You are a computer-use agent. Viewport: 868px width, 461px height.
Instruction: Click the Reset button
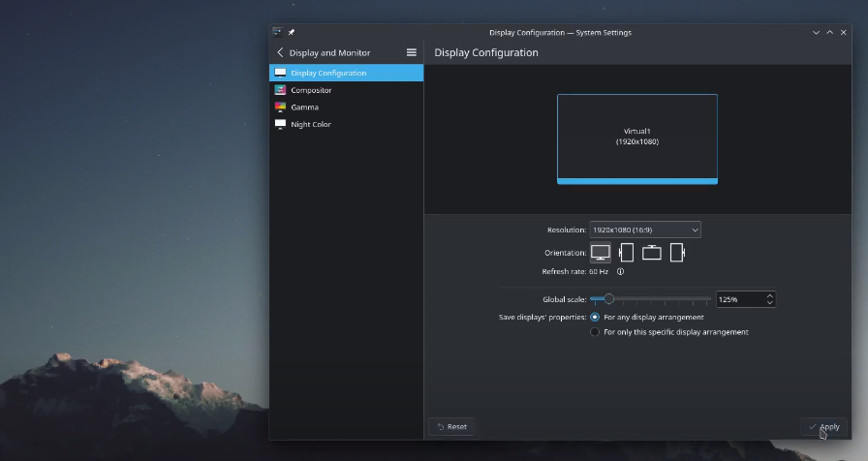coord(451,426)
